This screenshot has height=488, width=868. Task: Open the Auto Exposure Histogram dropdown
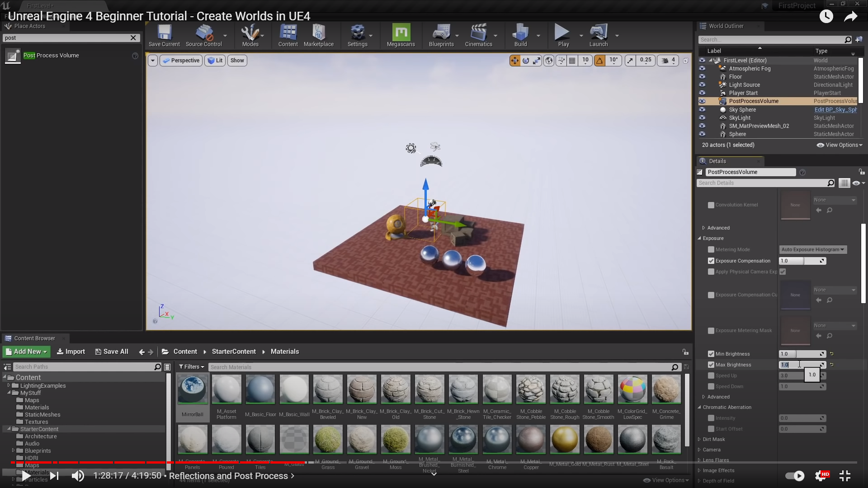click(x=812, y=250)
